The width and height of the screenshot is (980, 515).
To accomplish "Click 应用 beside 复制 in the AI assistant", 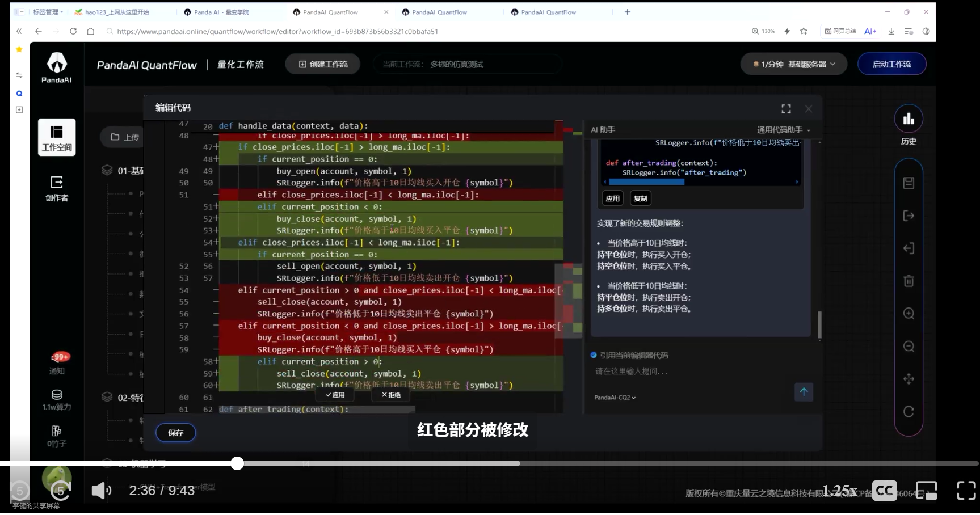I will point(612,198).
